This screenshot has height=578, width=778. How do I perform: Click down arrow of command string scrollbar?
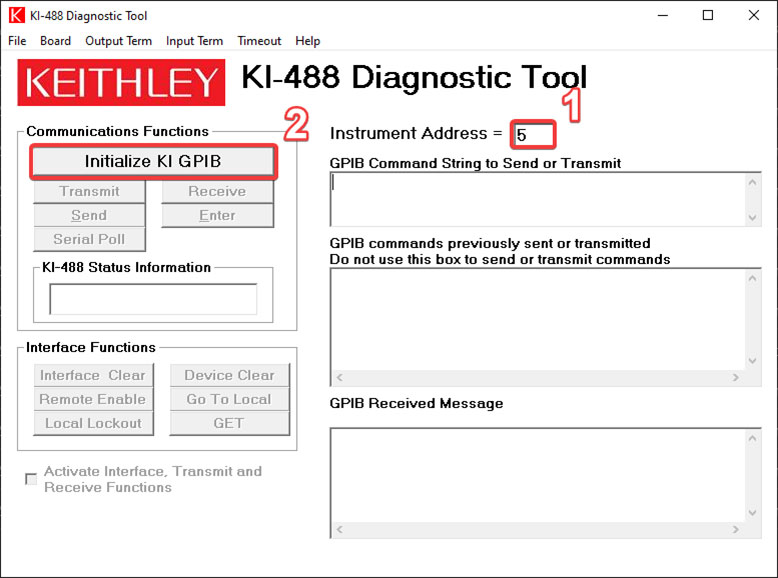pos(752,217)
